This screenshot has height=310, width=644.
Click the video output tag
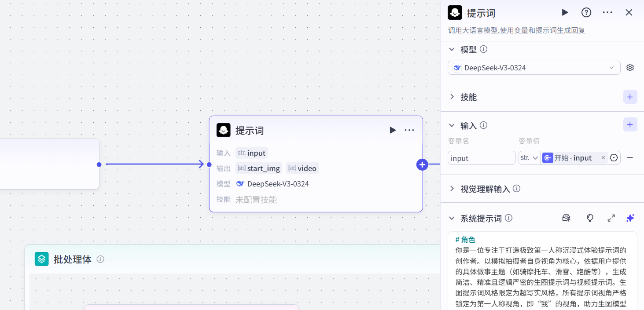(302, 168)
